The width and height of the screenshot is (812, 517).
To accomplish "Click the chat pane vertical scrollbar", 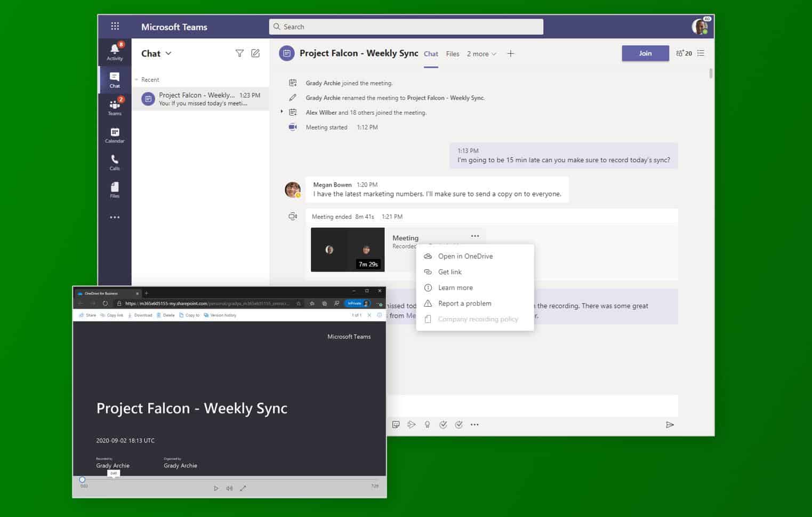I will pyautogui.click(x=711, y=74).
